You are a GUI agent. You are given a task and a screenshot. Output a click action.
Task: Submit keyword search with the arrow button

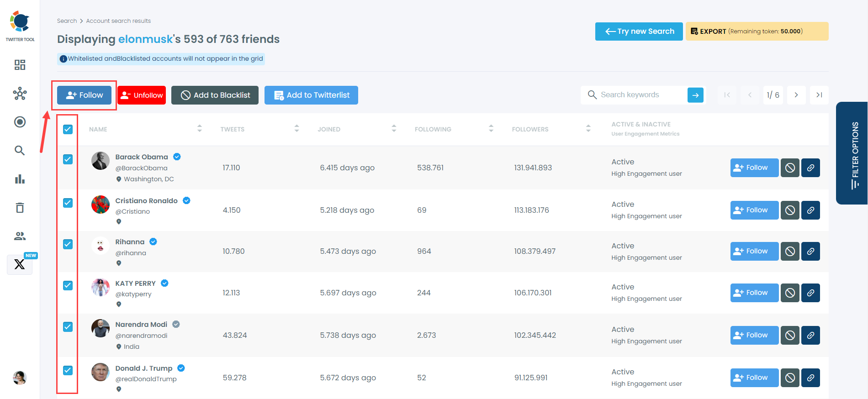[x=695, y=95]
